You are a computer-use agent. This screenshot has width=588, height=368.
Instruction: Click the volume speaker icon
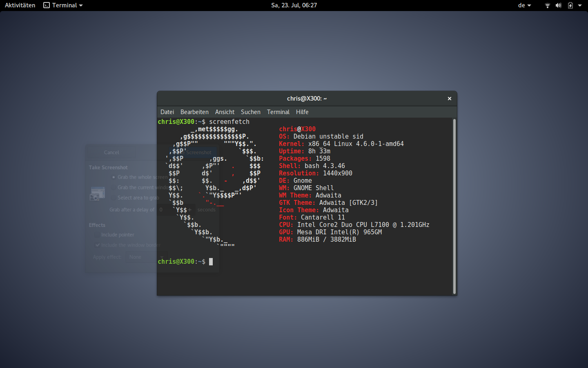[x=559, y=5]
